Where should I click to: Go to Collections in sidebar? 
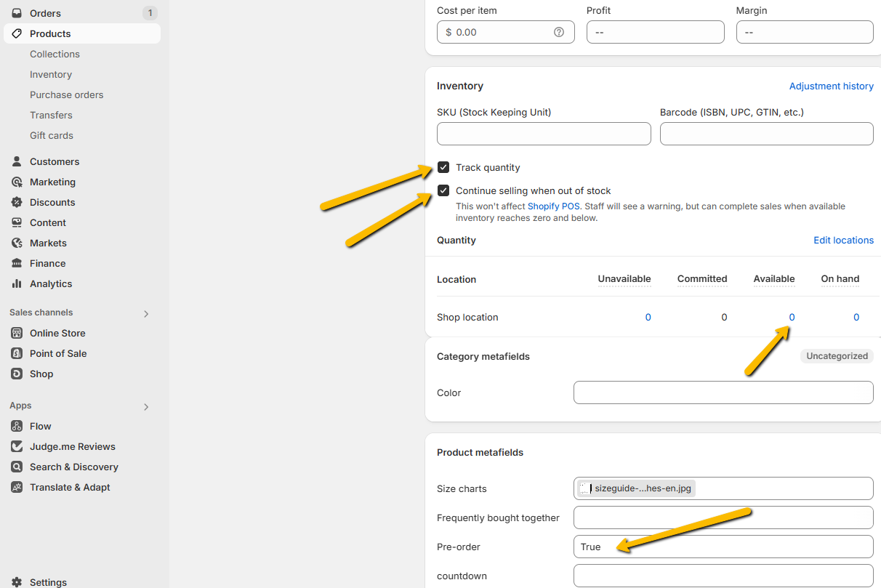[x=55, y=54]
